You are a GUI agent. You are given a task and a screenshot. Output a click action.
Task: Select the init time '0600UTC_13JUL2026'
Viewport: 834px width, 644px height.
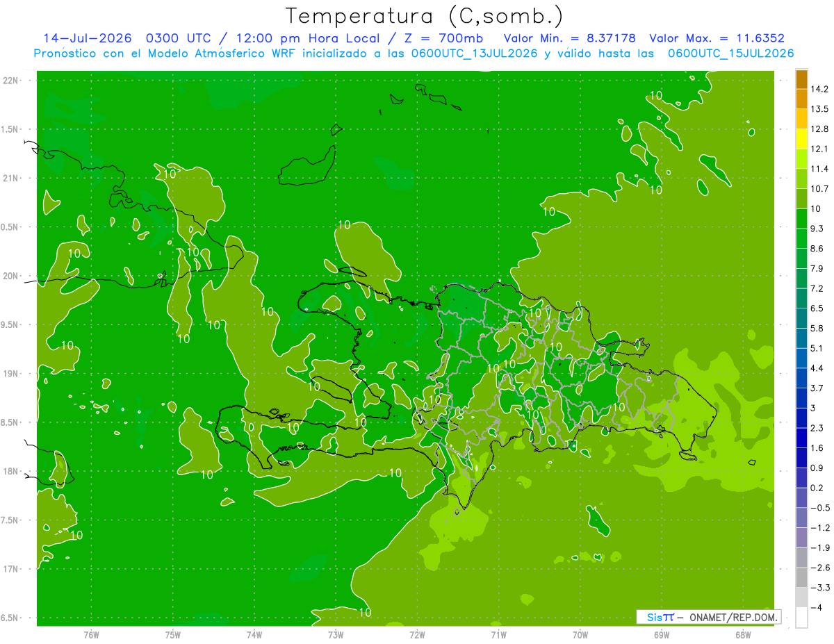[474, 53]
